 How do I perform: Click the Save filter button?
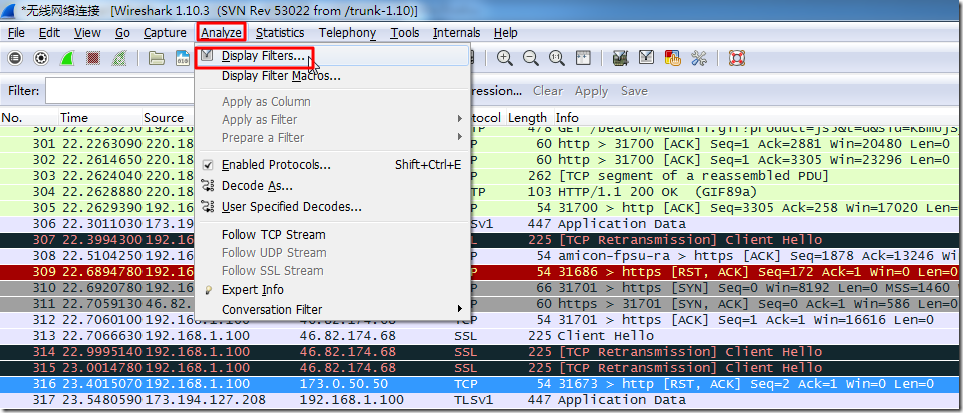click(x=634, y=91)
